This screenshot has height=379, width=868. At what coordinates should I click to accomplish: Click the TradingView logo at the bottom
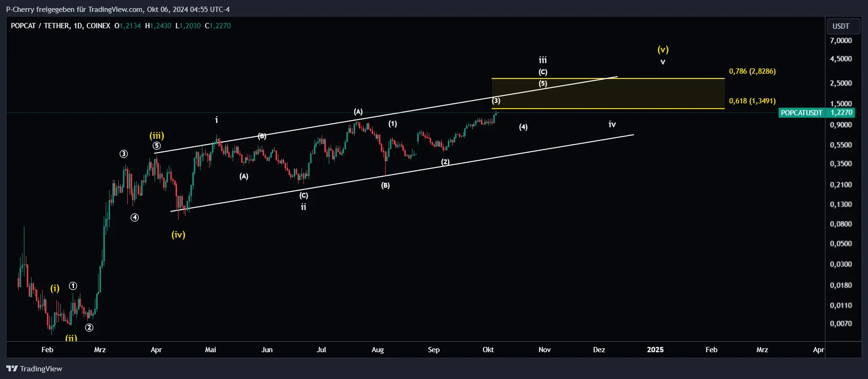(x=34, y=368)
